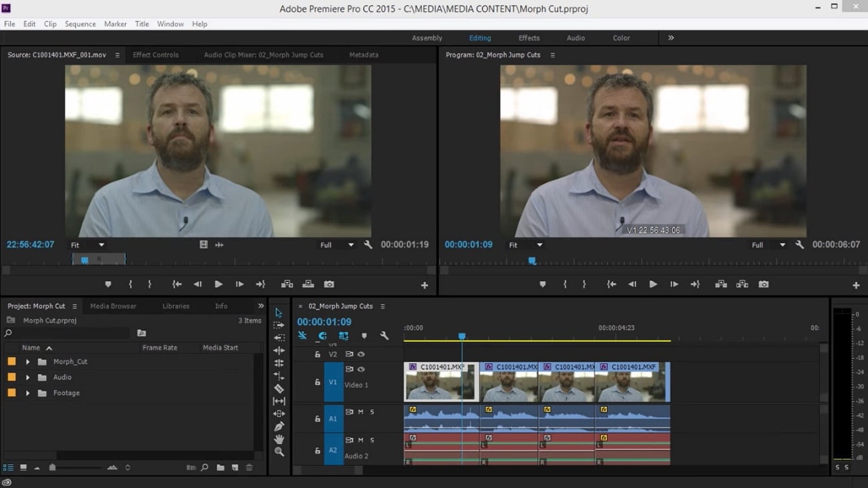The image size is (868, 488).
Task: Adjust Project panel thumbnail zoom slider
Action: click(53, 468)
